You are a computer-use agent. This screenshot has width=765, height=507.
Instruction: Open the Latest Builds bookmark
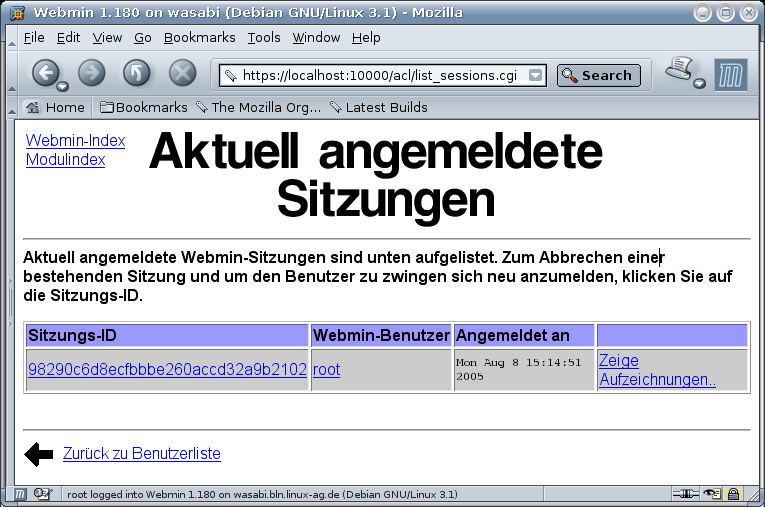tap(379, 107)
